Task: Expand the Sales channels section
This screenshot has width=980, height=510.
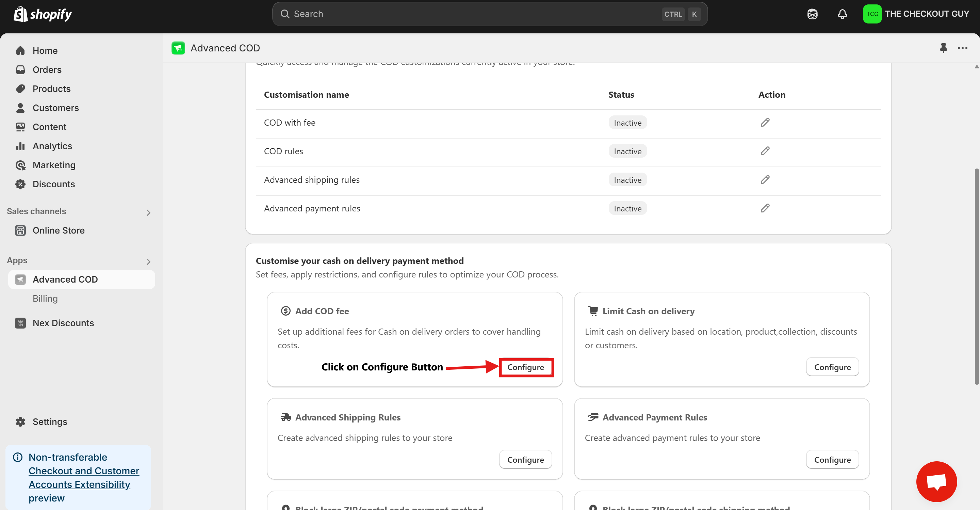Action: 148,212
